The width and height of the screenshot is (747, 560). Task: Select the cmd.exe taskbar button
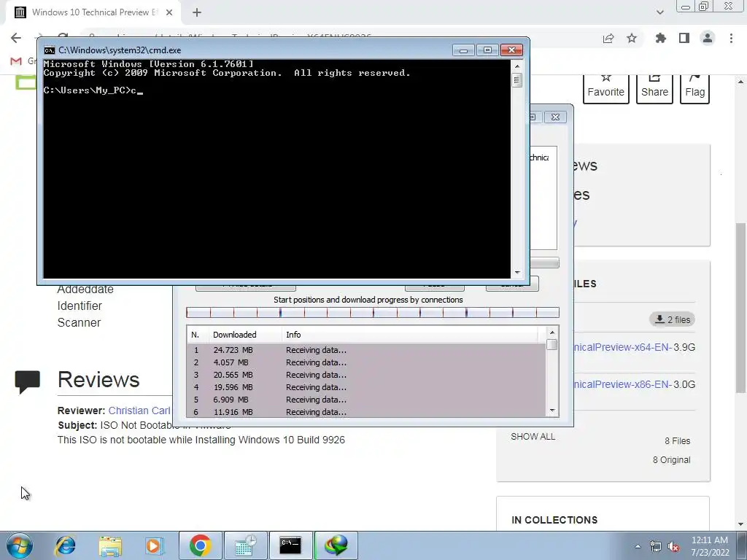click(290, 545)
